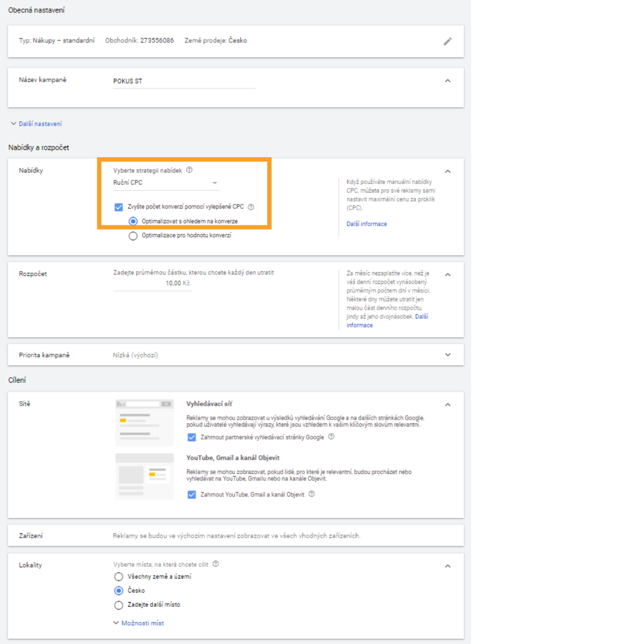Expand Další nastavení section
644x644 pixels.
tap(36, 123)
